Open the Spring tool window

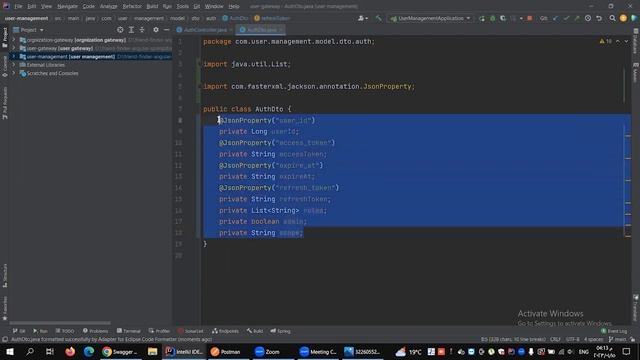click(x=280, y=331)
